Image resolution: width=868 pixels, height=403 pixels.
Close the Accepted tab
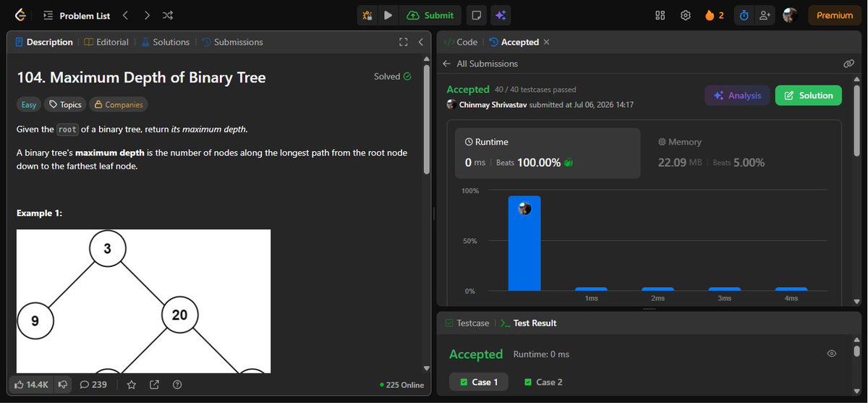tap(546, 42)
